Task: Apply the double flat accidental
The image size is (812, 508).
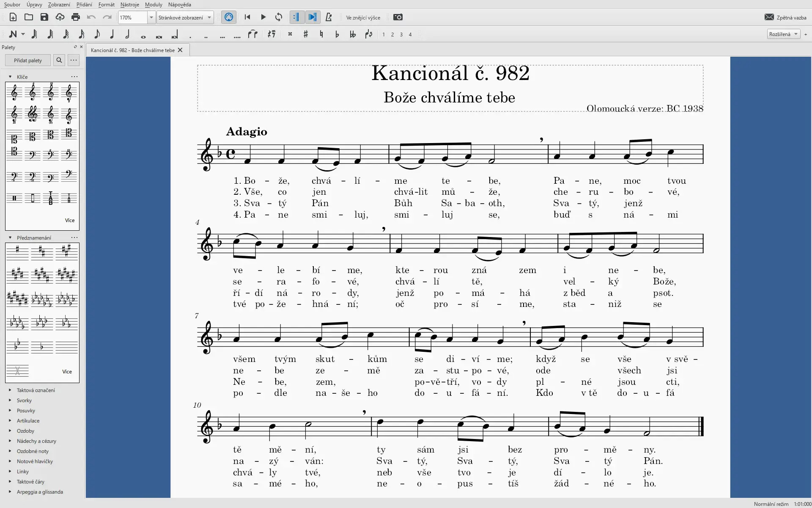Action: coord(353,34)
